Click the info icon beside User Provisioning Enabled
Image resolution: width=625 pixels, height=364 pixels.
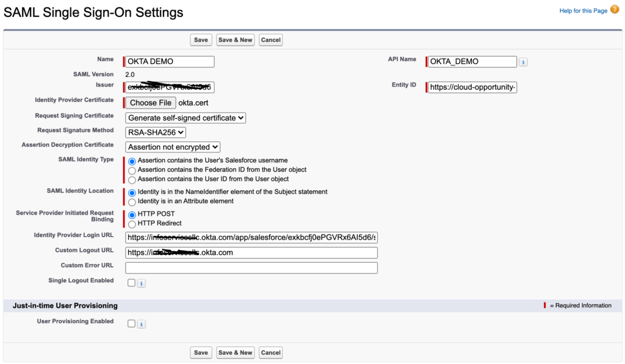(x=141, y=323)
